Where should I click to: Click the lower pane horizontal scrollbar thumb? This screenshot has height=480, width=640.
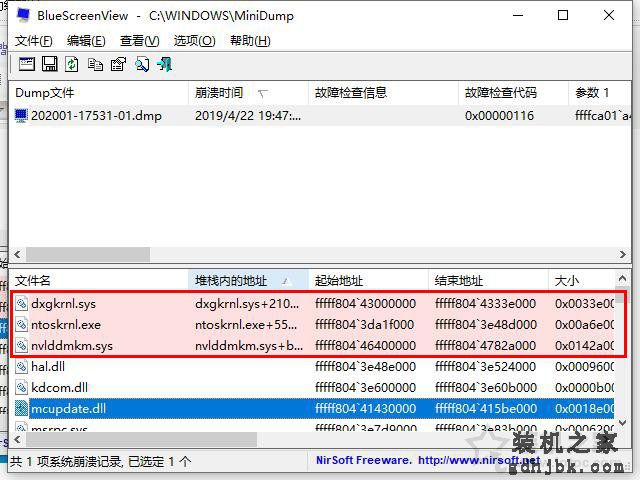tap(141, 440)
